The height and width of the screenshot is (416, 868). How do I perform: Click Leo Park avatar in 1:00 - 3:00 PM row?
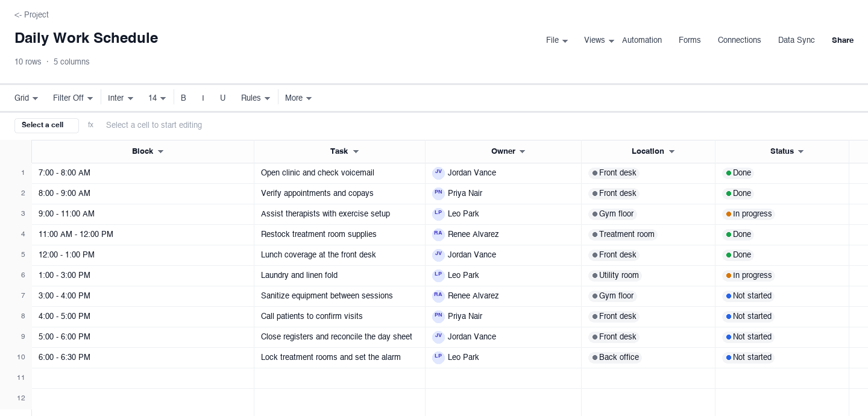coord(438,276)
